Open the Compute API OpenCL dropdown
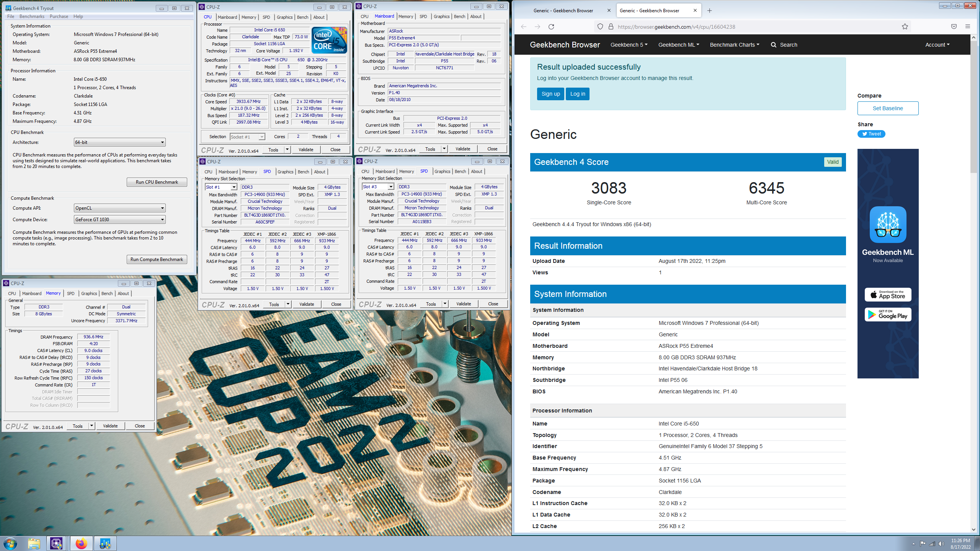The height and width of the screenshot is (551, 980). (x=119, y=208)
